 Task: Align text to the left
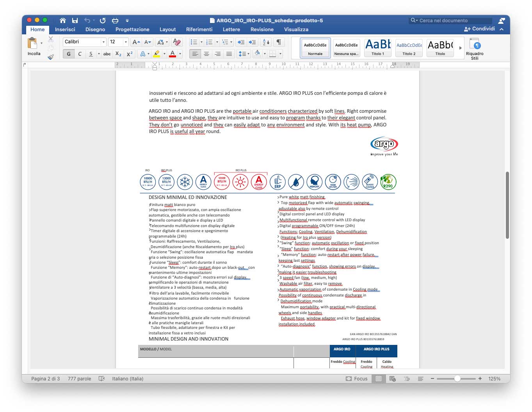tap(195, 54)
